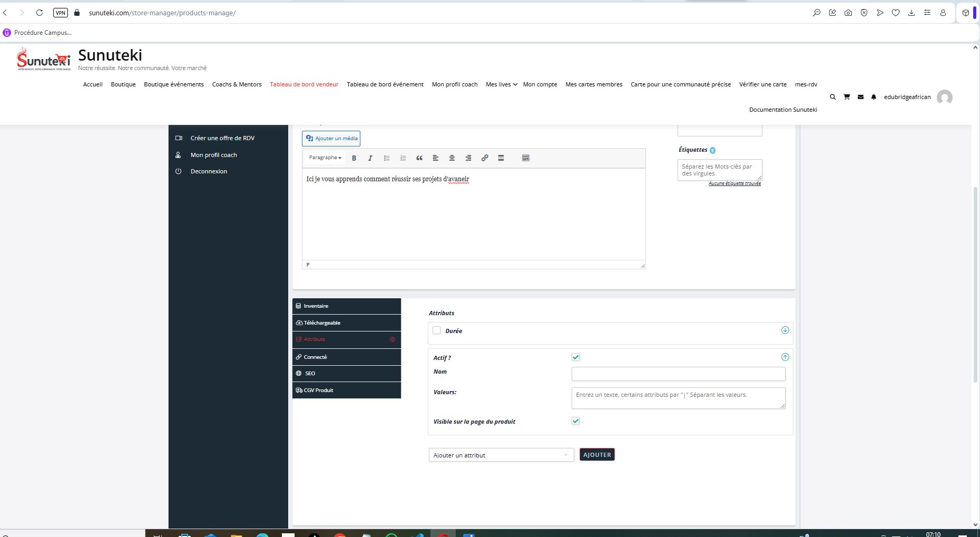Open the shopping cart icon
Screen dimensions: 980x537
(847, 97)
